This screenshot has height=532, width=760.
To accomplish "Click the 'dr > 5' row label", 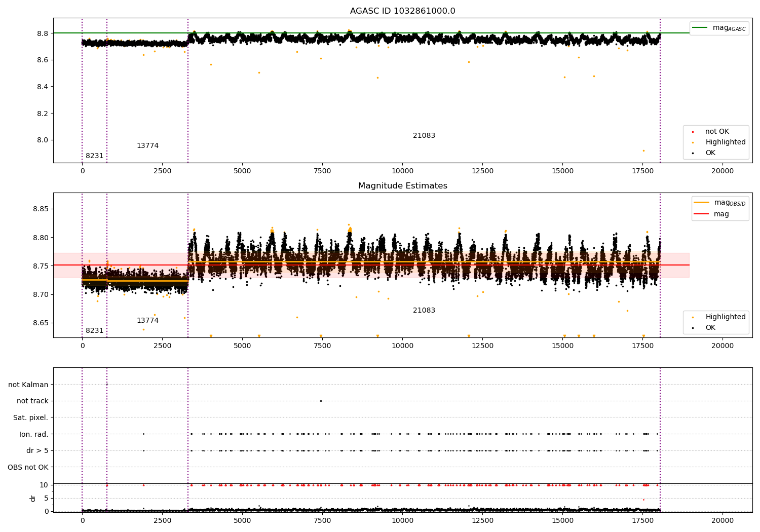I will click(37, 451).
